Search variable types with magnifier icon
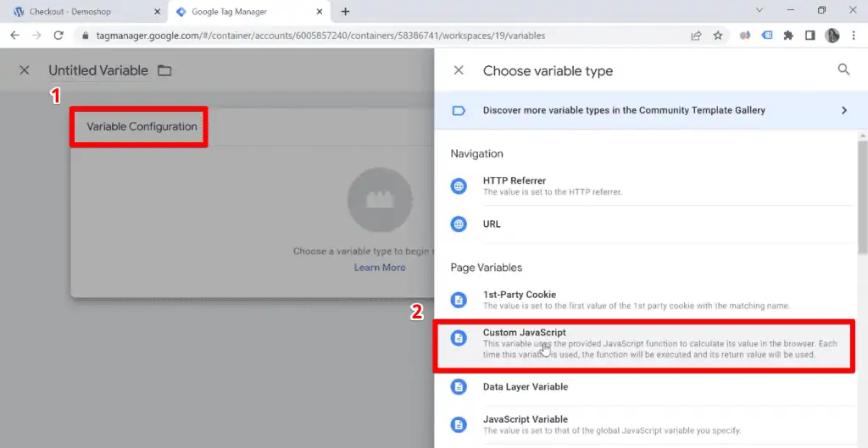The height and width of the screenshot is (448, 868). coord(843,69)
